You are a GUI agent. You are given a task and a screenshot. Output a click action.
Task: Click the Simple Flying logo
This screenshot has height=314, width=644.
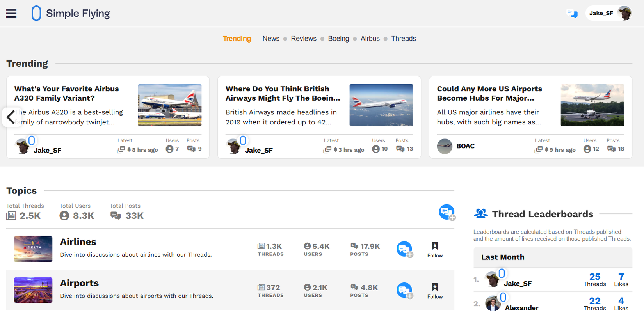[71, 13]
